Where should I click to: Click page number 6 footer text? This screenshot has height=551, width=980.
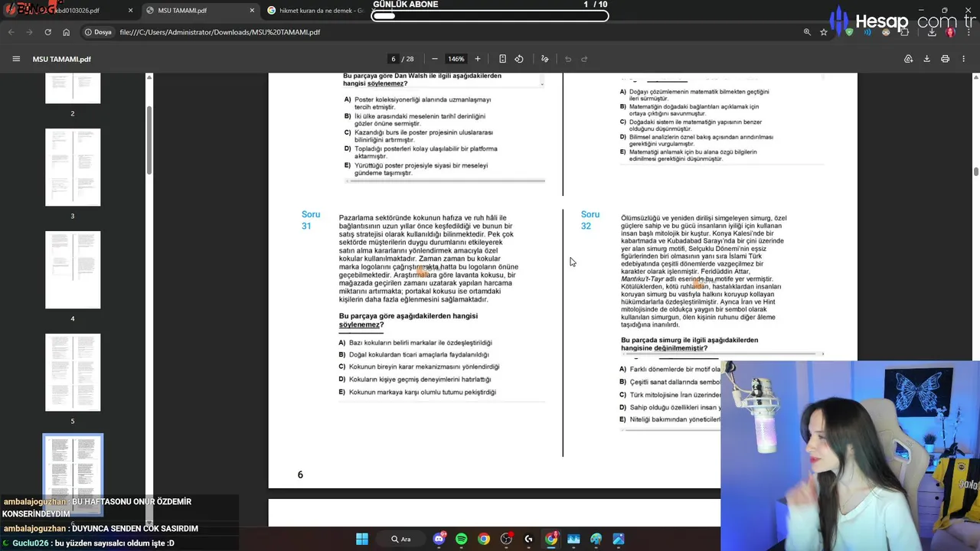(300, 475)
